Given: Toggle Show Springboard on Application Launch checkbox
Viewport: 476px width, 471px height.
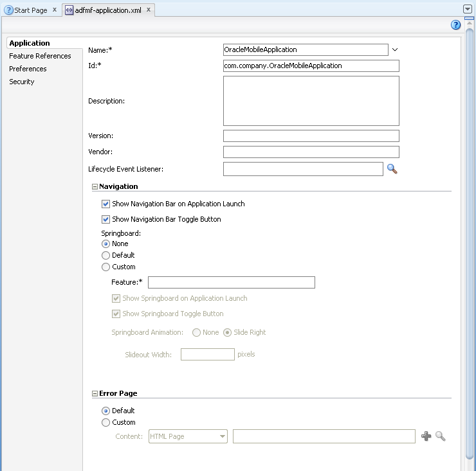Looking at the screenshot, I should click(116, 298).
